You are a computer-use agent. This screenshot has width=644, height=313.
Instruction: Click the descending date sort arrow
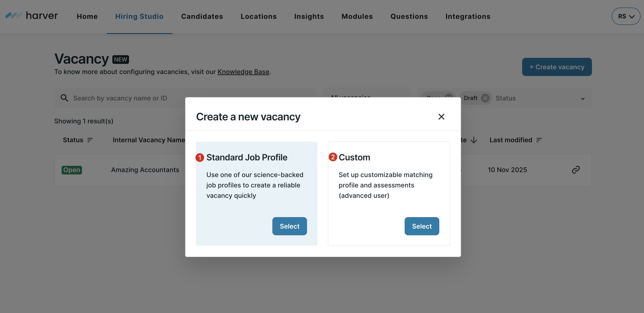coord(474,140)
